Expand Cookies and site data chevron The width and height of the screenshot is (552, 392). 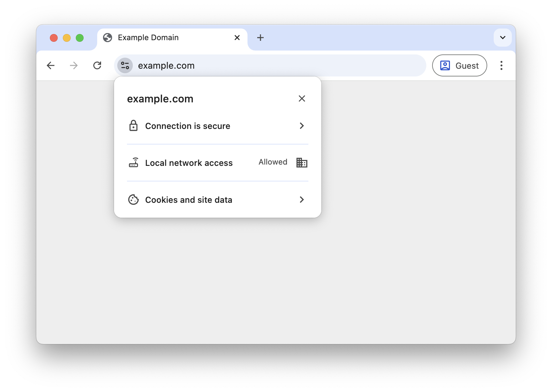click(x=302, y=200)
